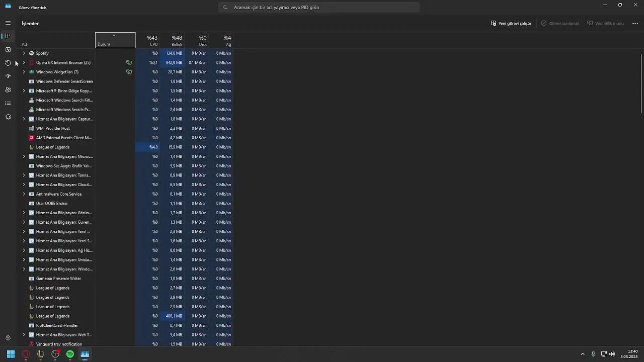
Task: Sort by CPU column header
Action: pyautogui.click(x=147, y=40)
